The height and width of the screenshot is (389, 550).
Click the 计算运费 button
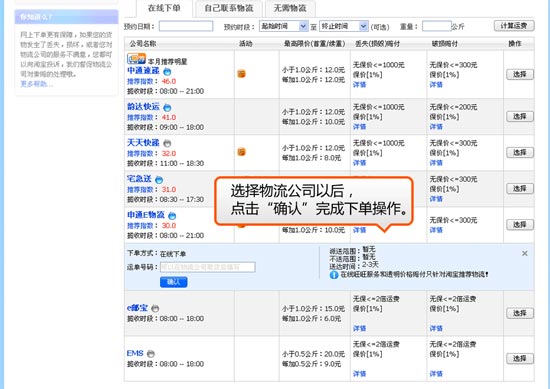pos(514,26)
